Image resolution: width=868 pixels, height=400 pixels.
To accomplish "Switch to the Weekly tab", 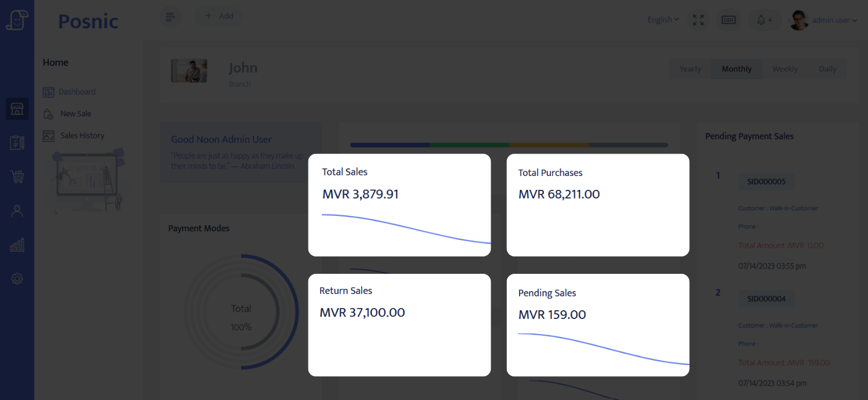I will tap(785, 69).
